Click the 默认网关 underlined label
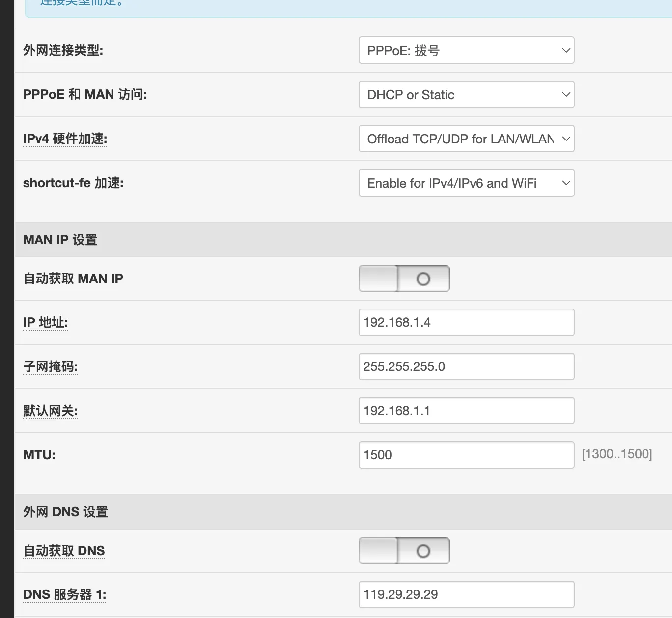Screen dimensions: 672x618 [50, 411]
